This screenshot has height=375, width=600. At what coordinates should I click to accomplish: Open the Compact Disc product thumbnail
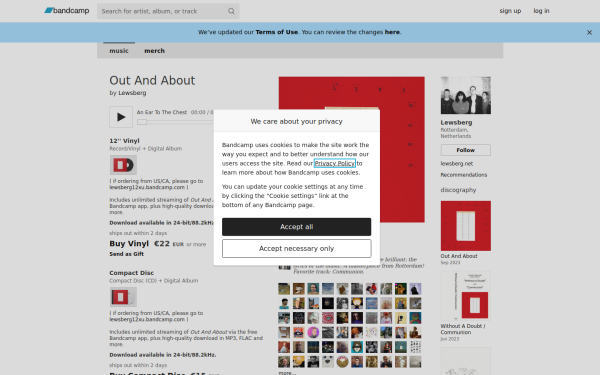(123, 297)
